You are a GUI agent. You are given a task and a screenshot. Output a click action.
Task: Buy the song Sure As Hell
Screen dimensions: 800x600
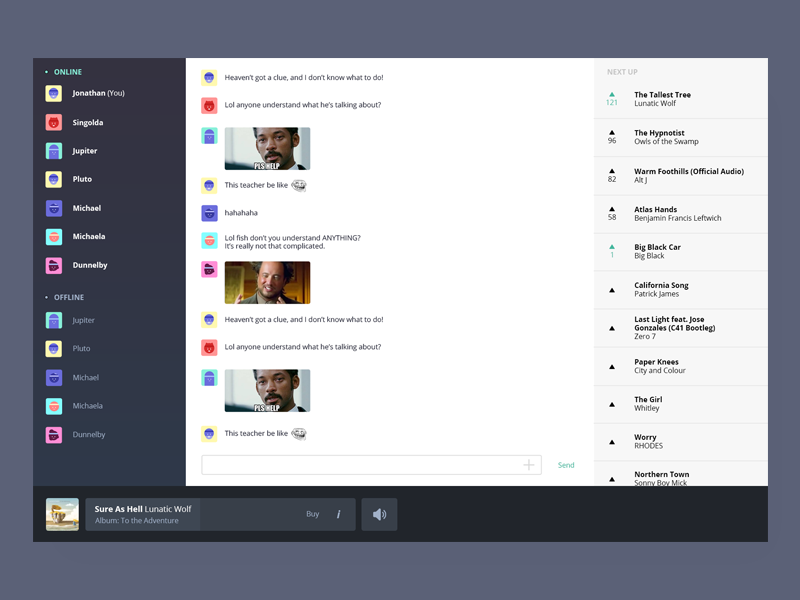point(312,514)
